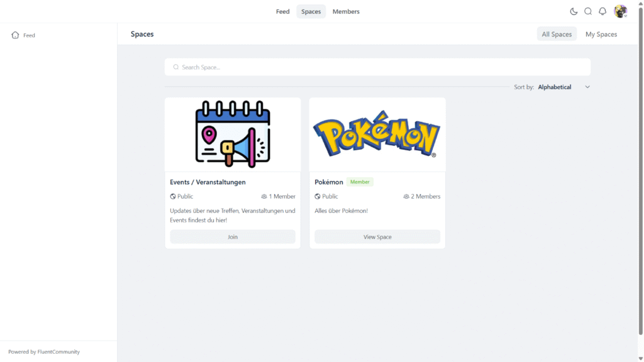Open the sidebar Feed link
The image size is (644, 362).
[x=29, y=35]
